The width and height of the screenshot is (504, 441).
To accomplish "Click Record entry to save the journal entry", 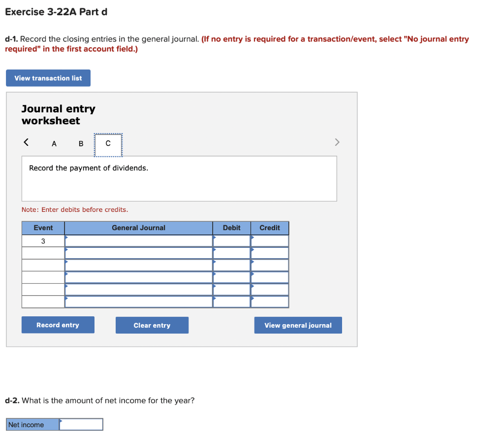I will tap(58, 325).
